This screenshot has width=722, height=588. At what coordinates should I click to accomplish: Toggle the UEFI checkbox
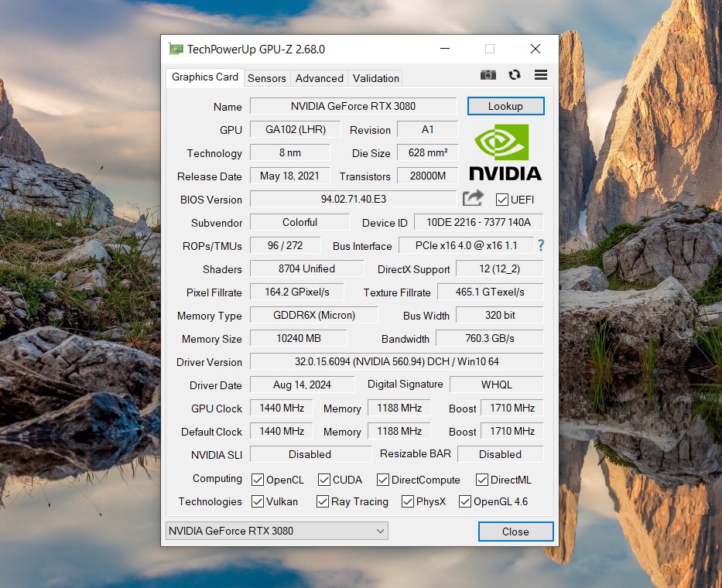pos(502,200)
